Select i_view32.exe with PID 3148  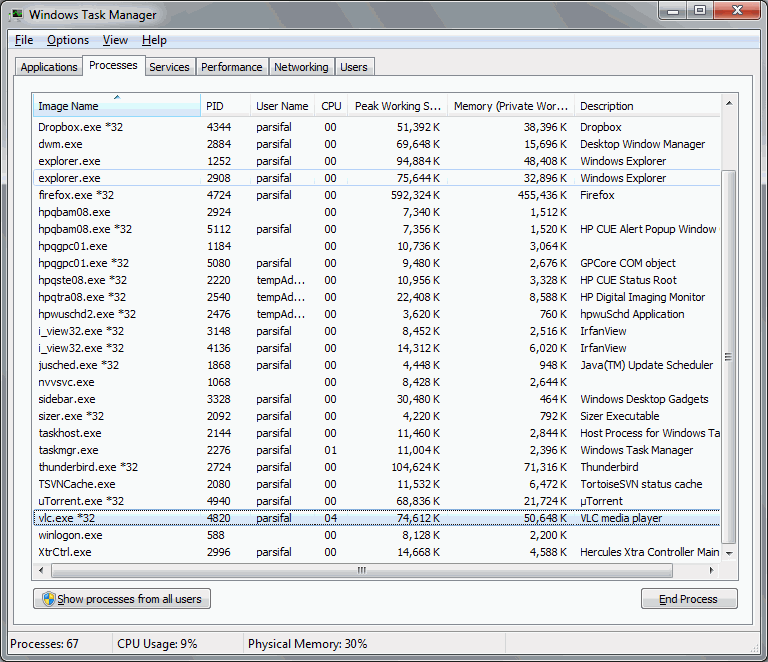(x=377, y=331)
